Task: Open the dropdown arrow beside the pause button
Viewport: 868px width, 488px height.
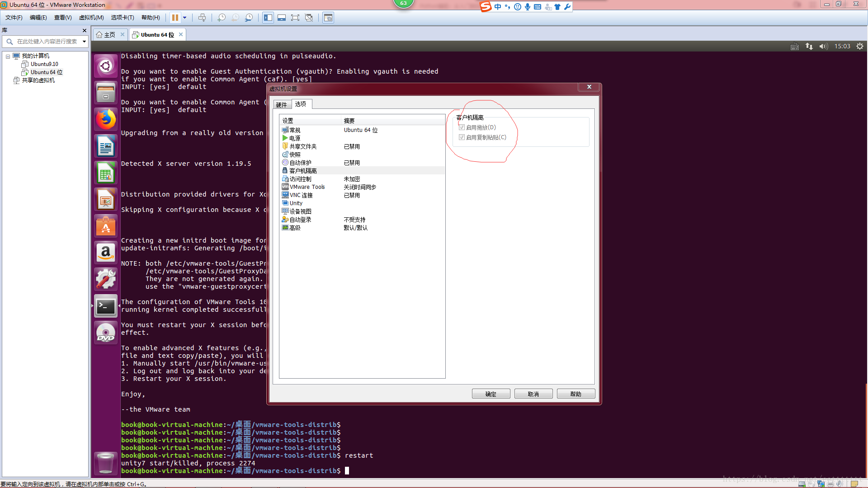Action: click(x=184, y=18)
